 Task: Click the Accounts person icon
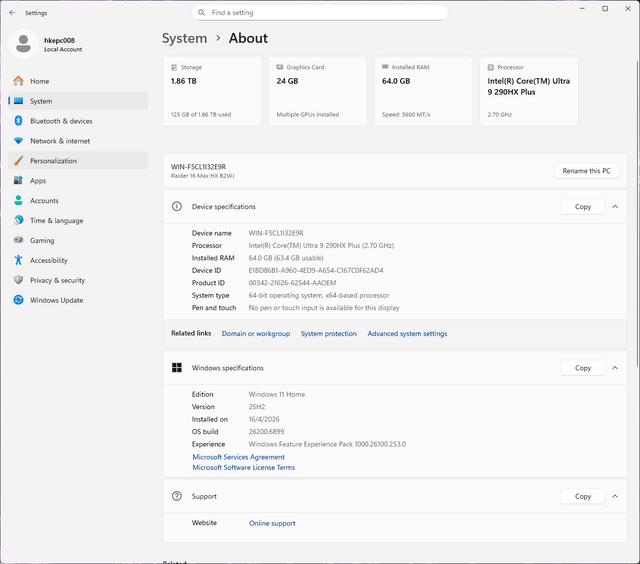(18, 200)
